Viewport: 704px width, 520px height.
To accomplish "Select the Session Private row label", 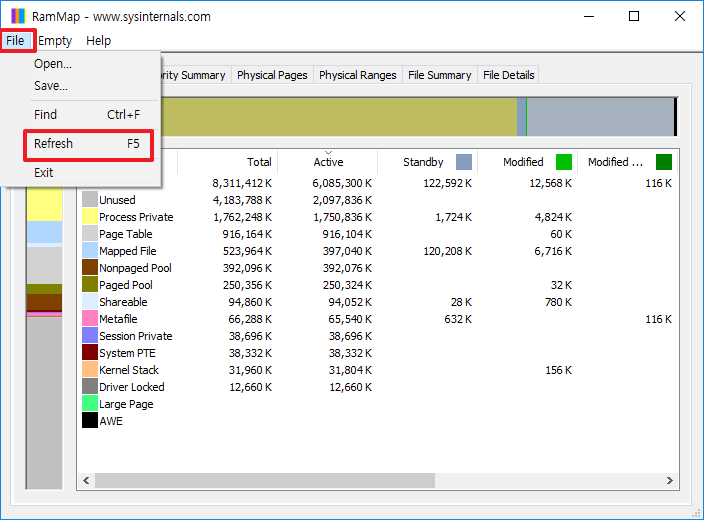I will coord(136,336).
